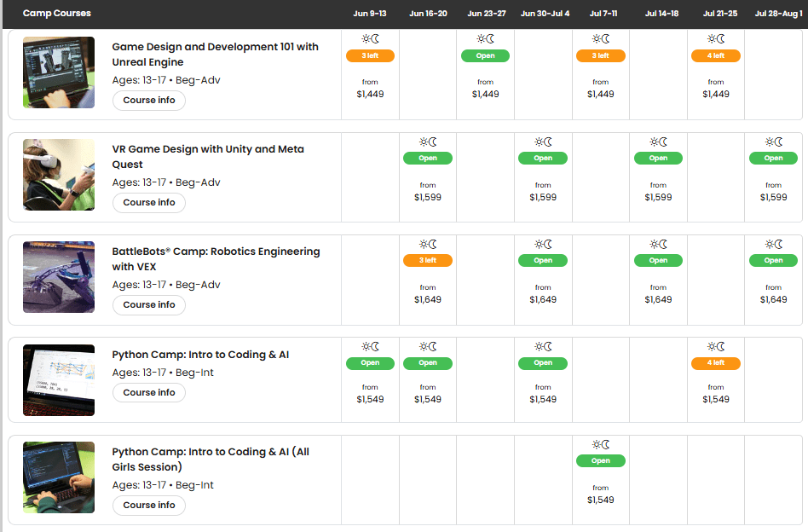Open Course info for VR Game Design with Unity

click(x=149, y=203)
